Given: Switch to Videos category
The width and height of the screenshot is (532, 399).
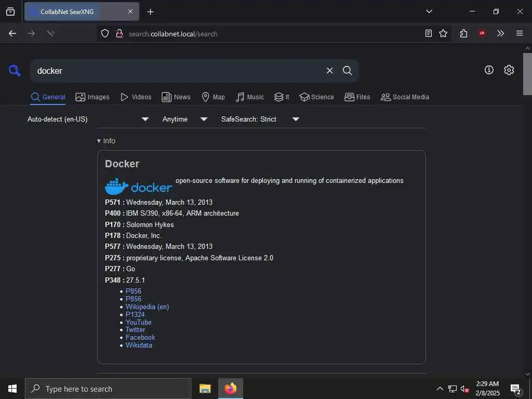Looking at the screenshot, I should click(136, 97).
